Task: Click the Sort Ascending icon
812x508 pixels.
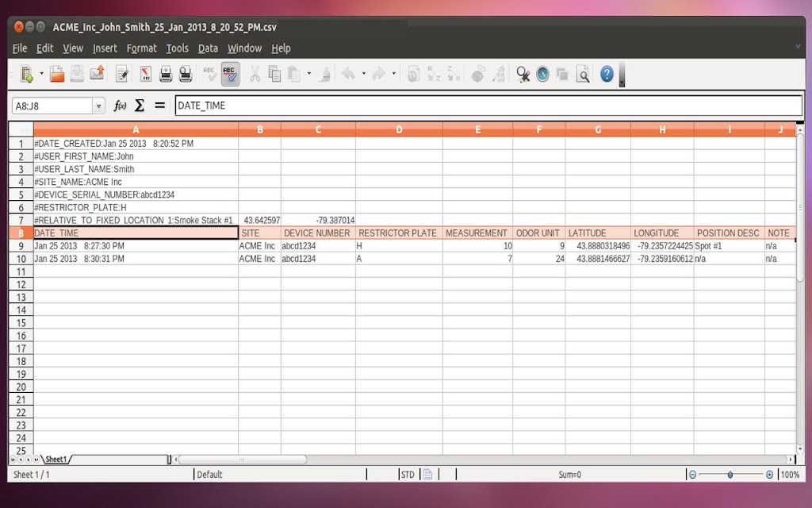Action: point(434,74)
